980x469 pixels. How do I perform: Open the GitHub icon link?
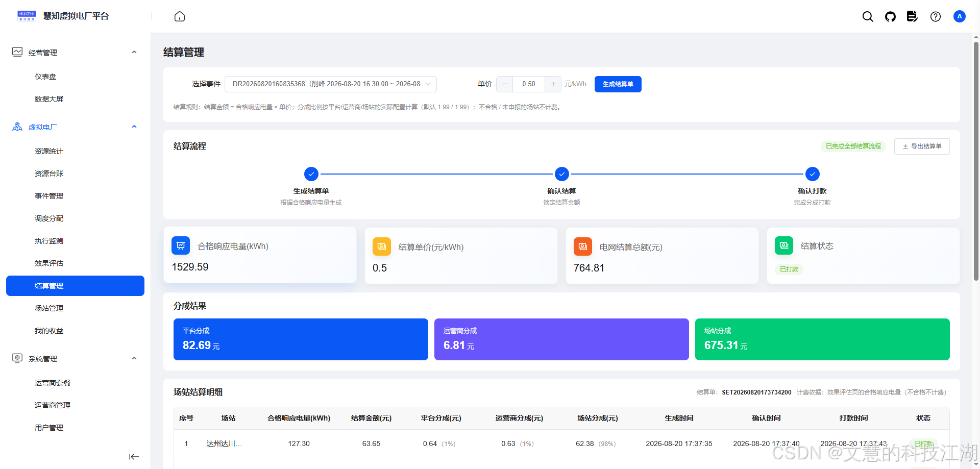point(890,16)
